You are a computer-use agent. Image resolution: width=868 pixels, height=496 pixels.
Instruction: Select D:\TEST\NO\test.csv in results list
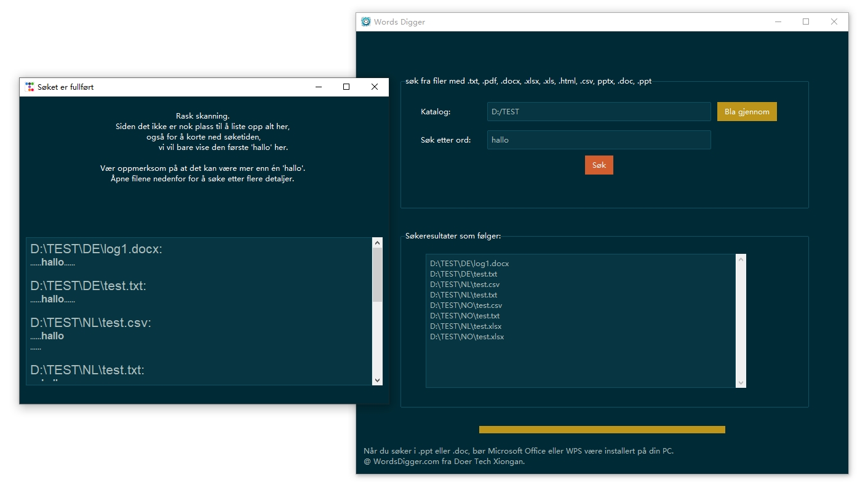[466, 305]
